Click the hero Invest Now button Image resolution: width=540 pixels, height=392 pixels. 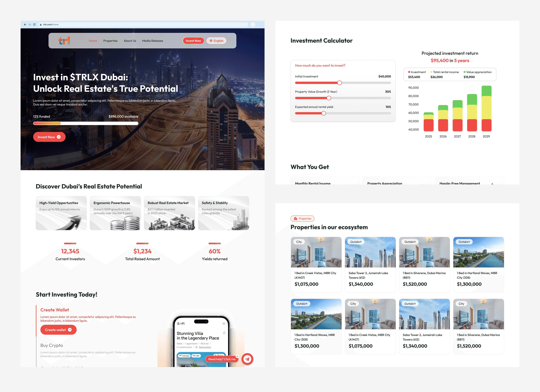point(49,137)
